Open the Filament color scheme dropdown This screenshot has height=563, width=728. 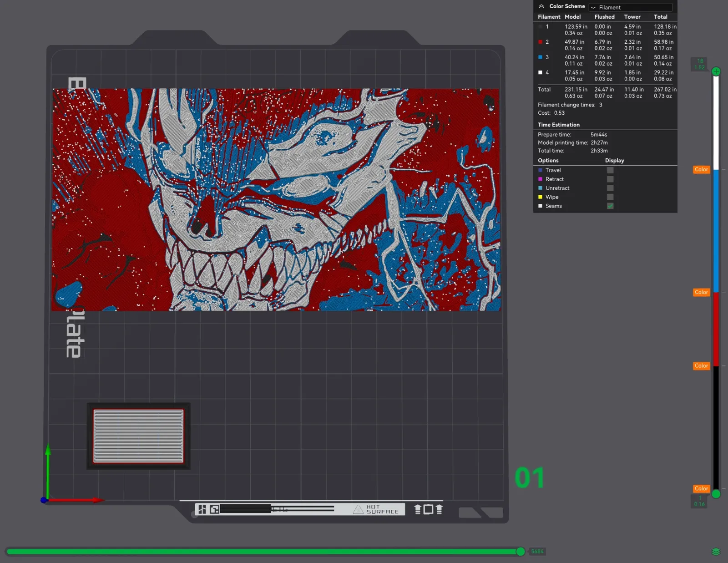[630, 7]
